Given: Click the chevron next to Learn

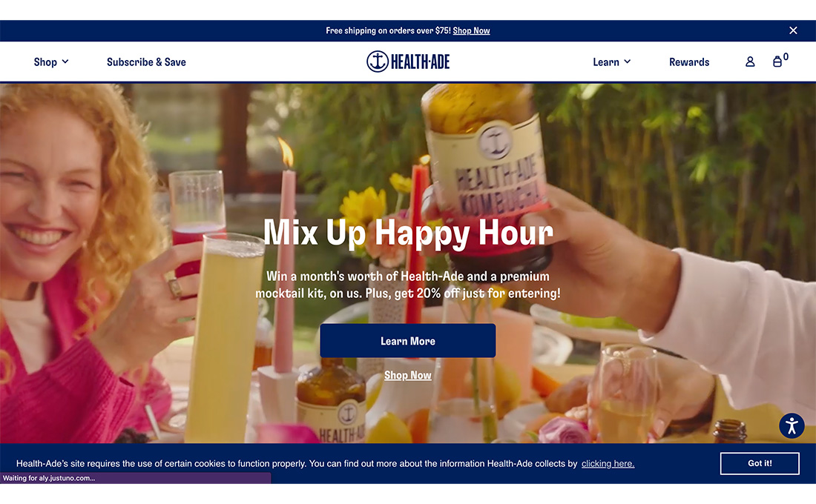Looking at the screenshot, I should click(x=627, y=62).
